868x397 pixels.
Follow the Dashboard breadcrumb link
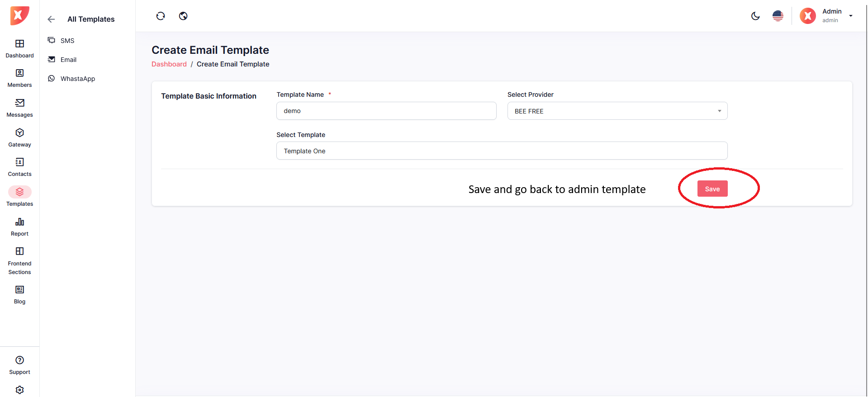(x=169, y=64)
